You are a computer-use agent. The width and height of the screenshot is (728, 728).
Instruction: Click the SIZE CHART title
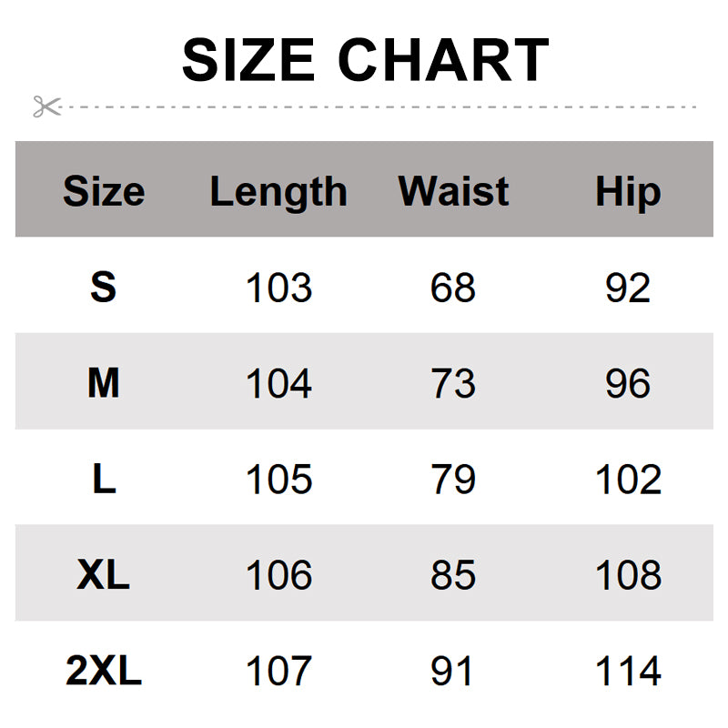coord(365,60)
